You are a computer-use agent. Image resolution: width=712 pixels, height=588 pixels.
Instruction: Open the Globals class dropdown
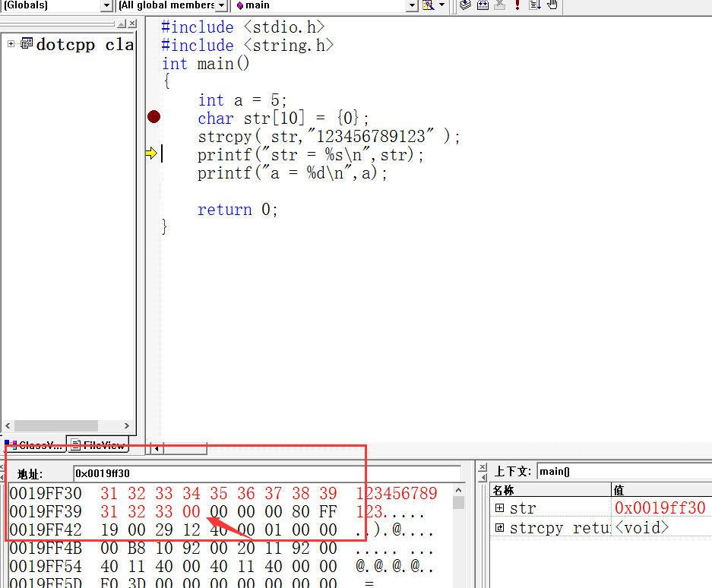[x=106, y=5]
